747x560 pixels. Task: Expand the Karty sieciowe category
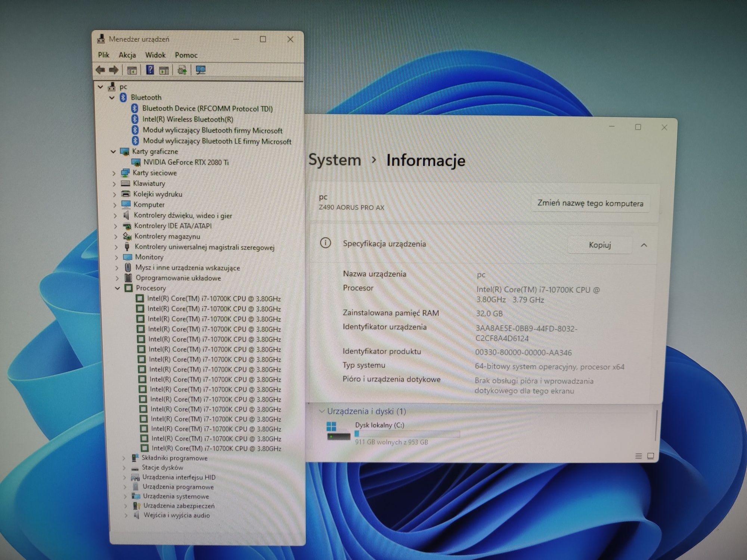[x=114, y=173]
